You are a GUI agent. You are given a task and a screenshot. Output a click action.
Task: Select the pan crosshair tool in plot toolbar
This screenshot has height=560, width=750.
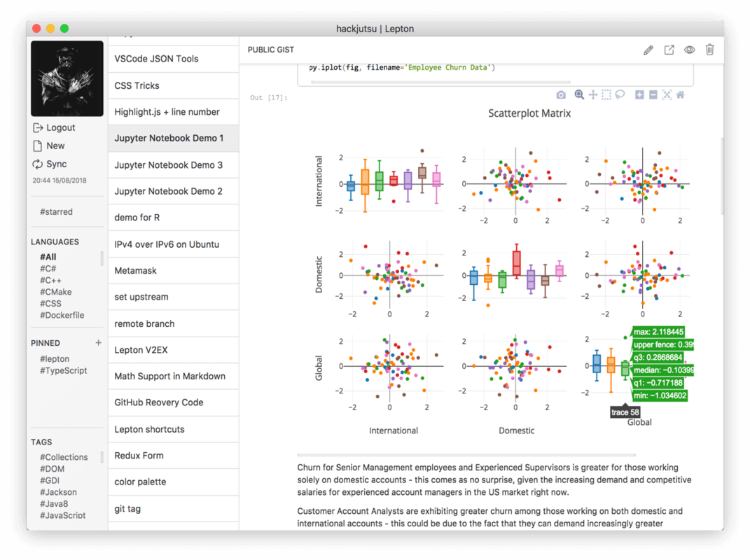click(592, 94)
